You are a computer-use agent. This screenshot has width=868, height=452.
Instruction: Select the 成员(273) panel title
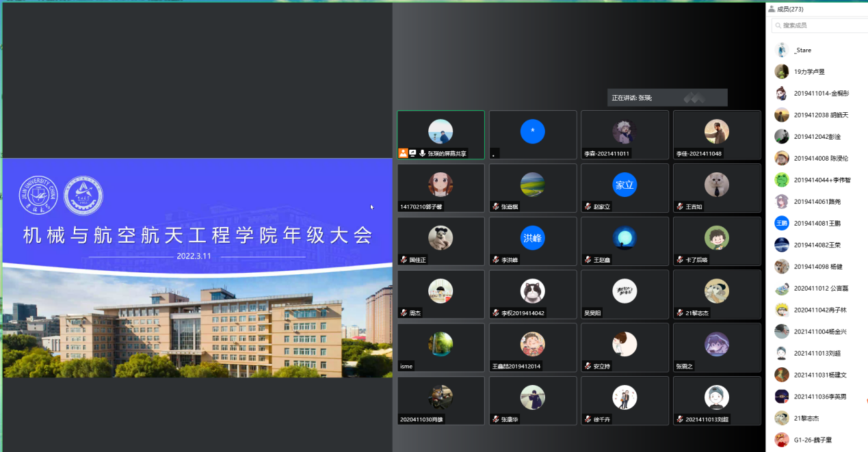790,9
